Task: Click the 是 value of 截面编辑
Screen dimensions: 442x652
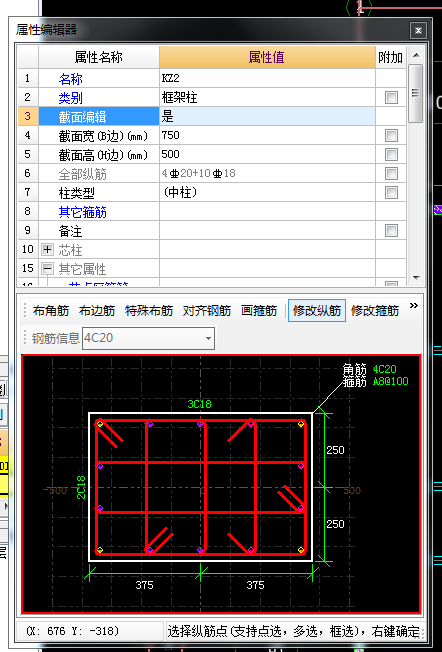Action: [x=267, y=116]
